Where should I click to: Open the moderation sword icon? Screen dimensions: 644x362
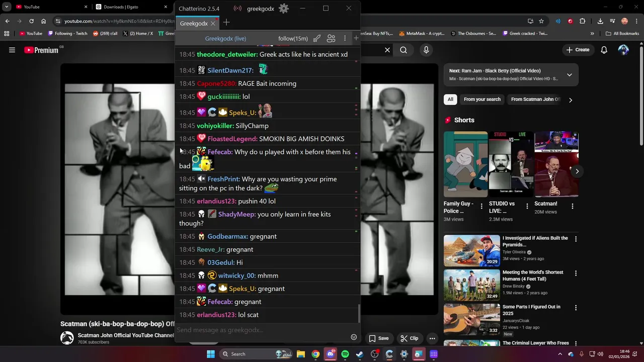coord(317,38)
